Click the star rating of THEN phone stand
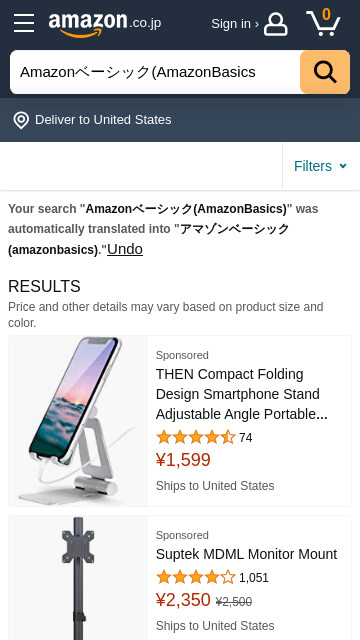 coord(196,438)
